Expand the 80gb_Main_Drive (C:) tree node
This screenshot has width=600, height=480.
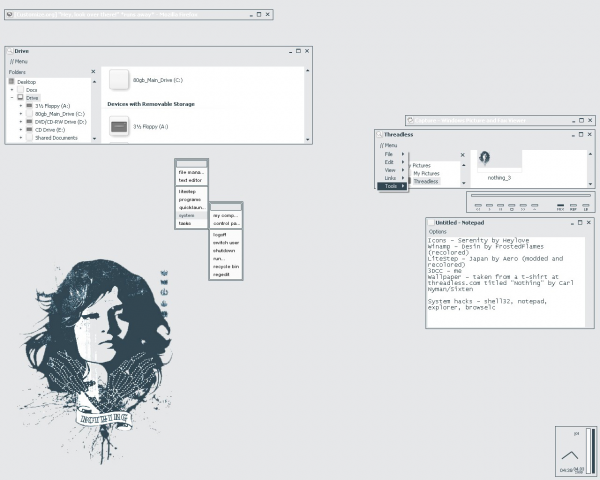click(21, 114)
